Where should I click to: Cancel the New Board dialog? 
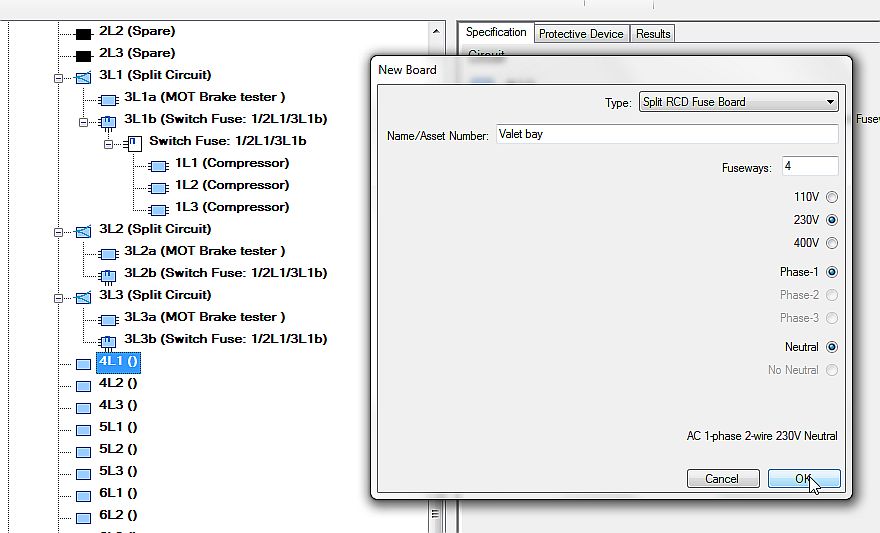click(723, 479)
